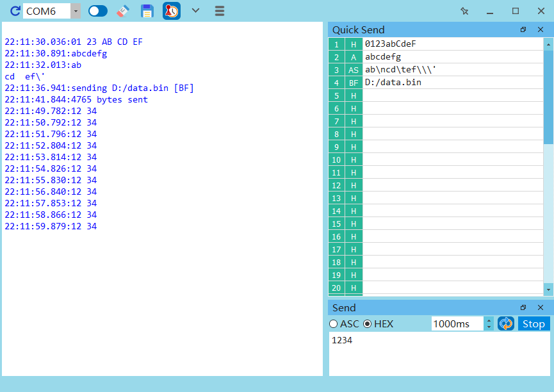Click the send text box containing 1234
Screen dimensions: 554x392
coord(439,354)
